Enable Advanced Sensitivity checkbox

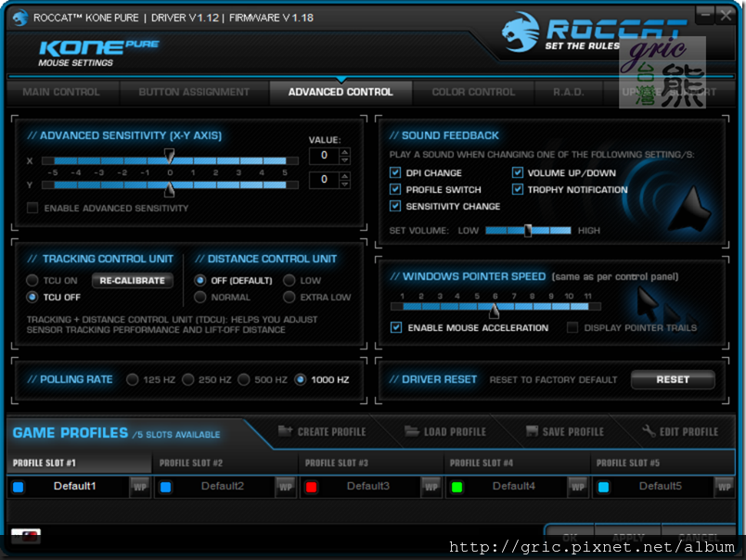tap(32, 208)
